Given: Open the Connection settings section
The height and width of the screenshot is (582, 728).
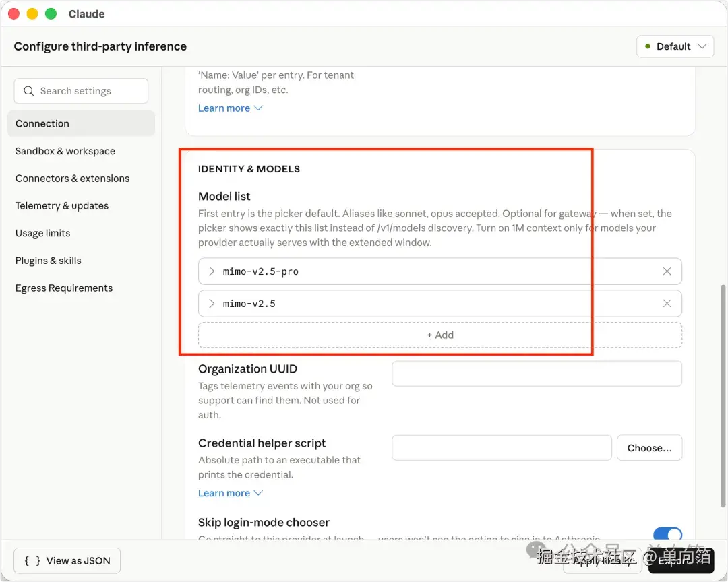Looking at the screenshot, I should [82, 123].
